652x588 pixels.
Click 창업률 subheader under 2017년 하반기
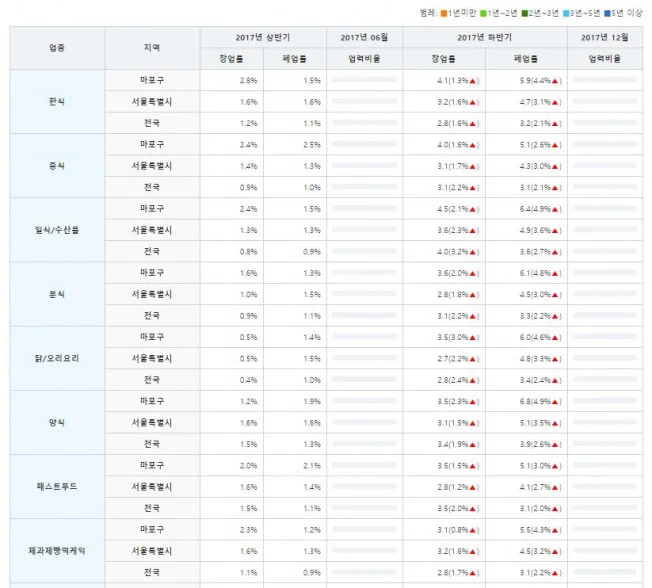(x=444, y=59)
